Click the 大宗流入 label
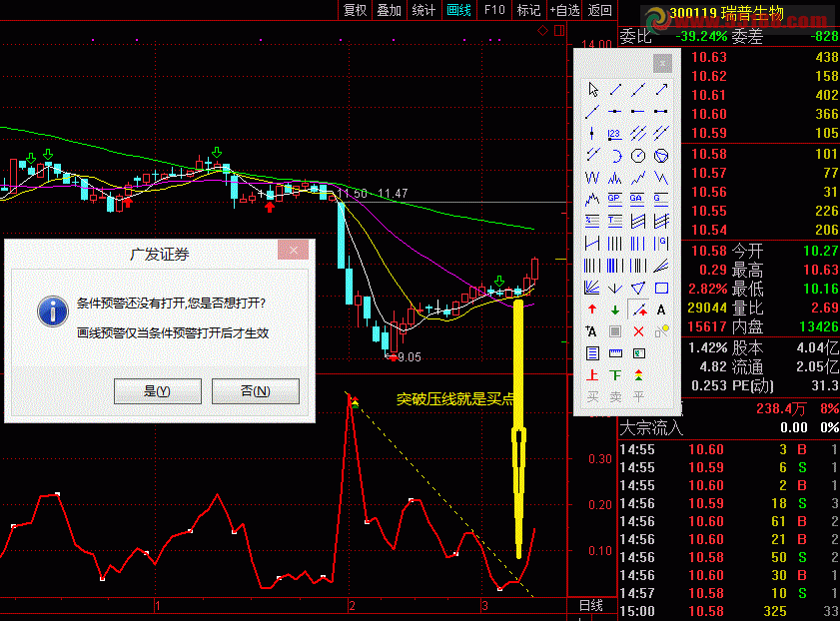The image size is (840, 621). pyautogui.click(x=651, y=427)
